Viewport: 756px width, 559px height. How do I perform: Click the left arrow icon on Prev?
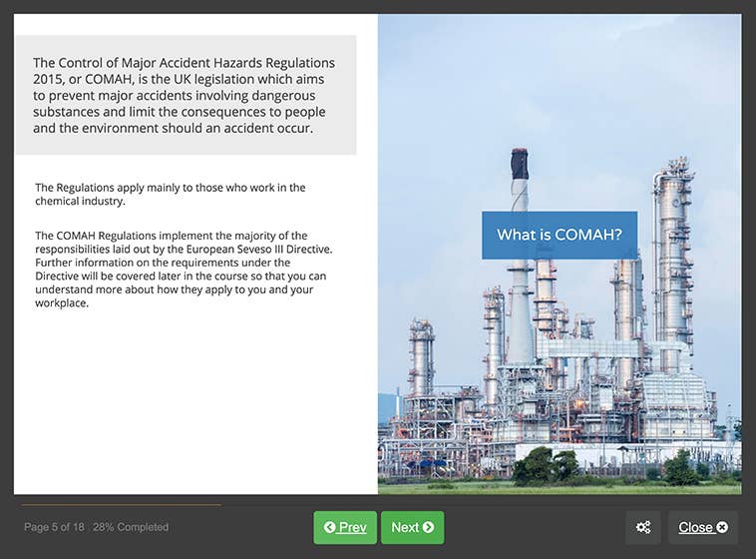click(x=329, y=527)
